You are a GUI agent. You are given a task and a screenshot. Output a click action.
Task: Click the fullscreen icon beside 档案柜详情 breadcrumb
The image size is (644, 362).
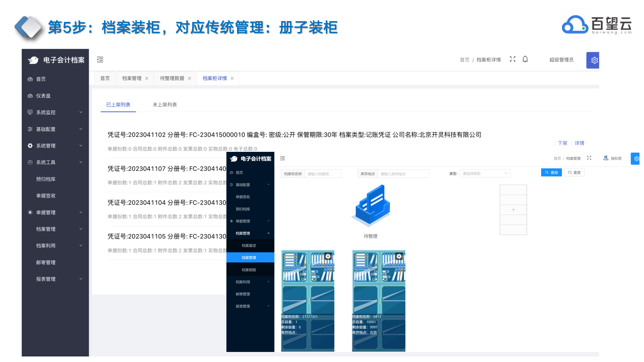click(512, 59)
